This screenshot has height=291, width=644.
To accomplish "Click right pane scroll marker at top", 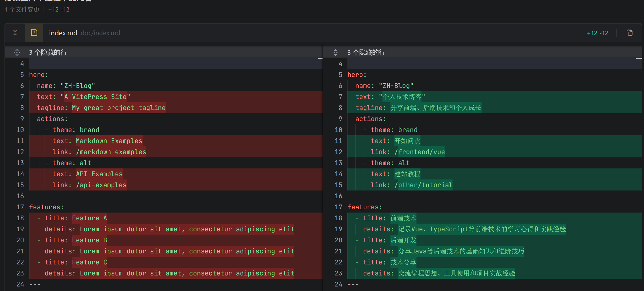I will 638,58.
